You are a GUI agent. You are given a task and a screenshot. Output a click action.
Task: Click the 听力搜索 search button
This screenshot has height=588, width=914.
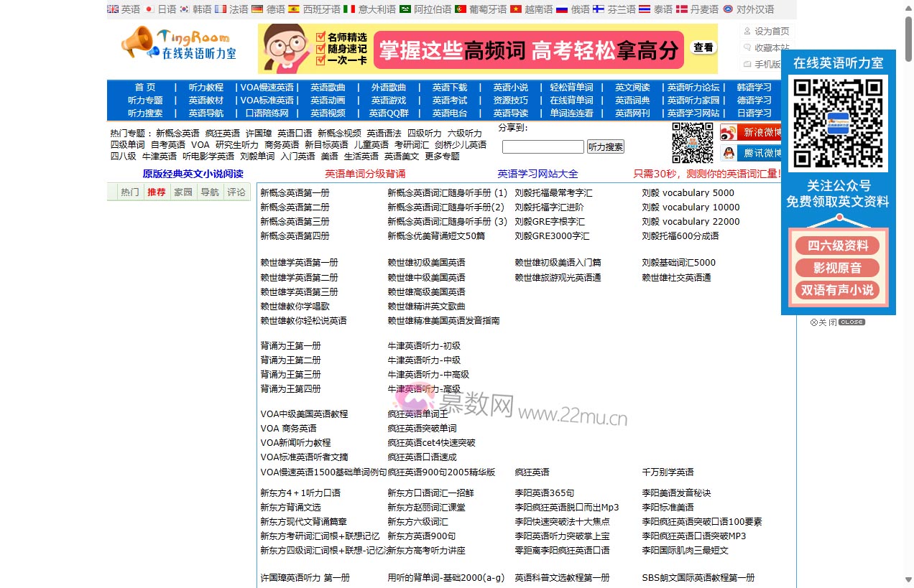pos(606,146)
